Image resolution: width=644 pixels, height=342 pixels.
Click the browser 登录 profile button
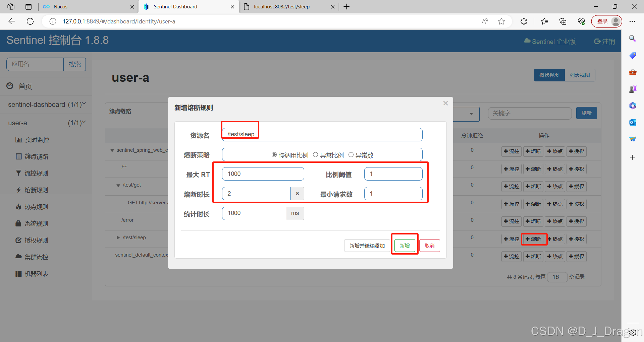[606, 21]
